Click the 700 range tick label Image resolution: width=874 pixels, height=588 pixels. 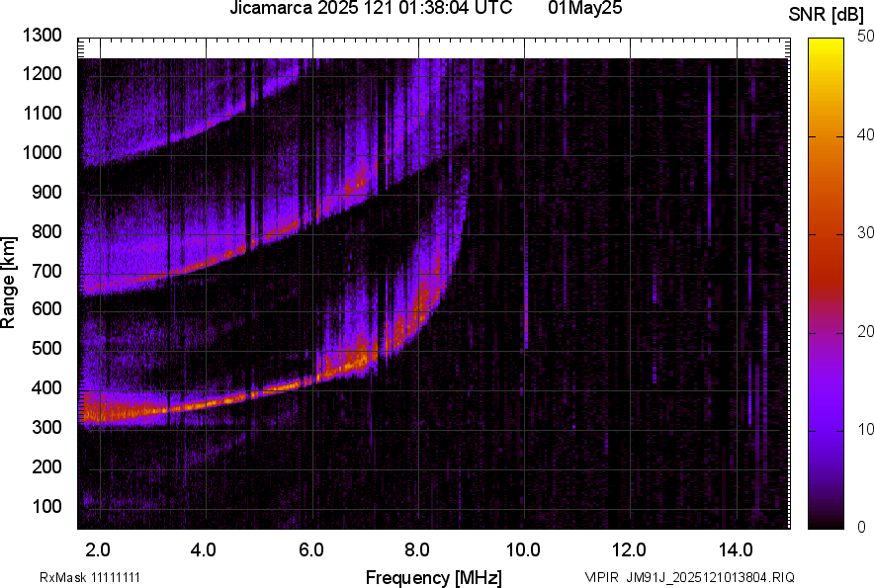(x=46, y=271)
